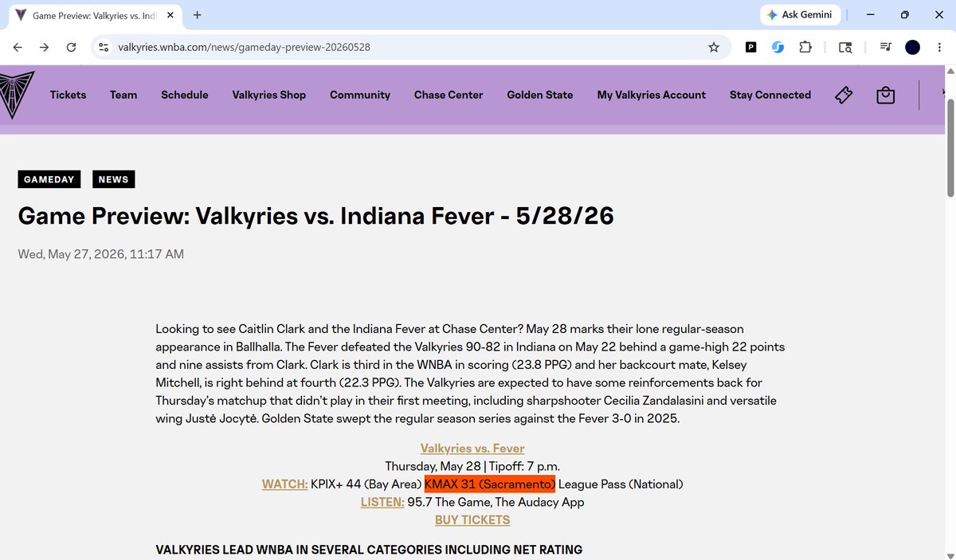Image resolution: width=956 pixels, height=560 pixels.
Task: Click the Valkyries Lead WNBA subheading
Action: 369,550
